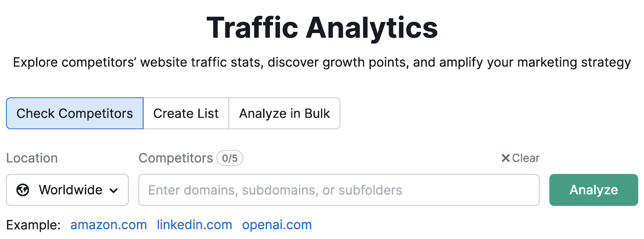Open the Create List tab
The height and width of the screenshot is (239, 644).
pos(186,113)
